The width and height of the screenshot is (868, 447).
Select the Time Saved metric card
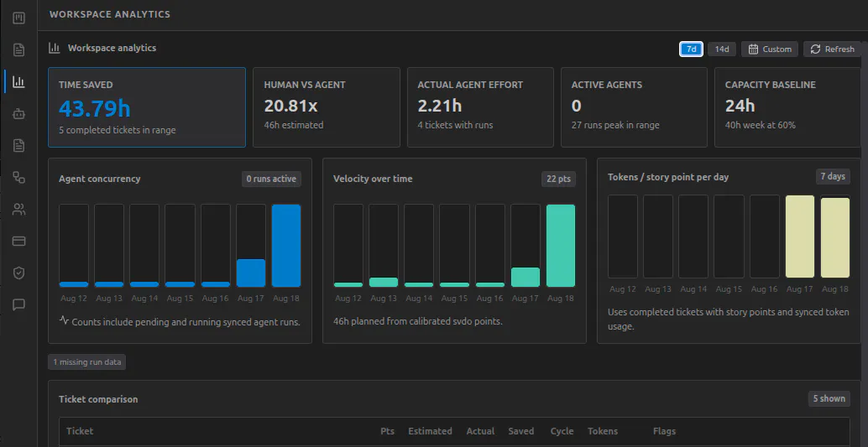pyautogui.click(x=147, y=107)
